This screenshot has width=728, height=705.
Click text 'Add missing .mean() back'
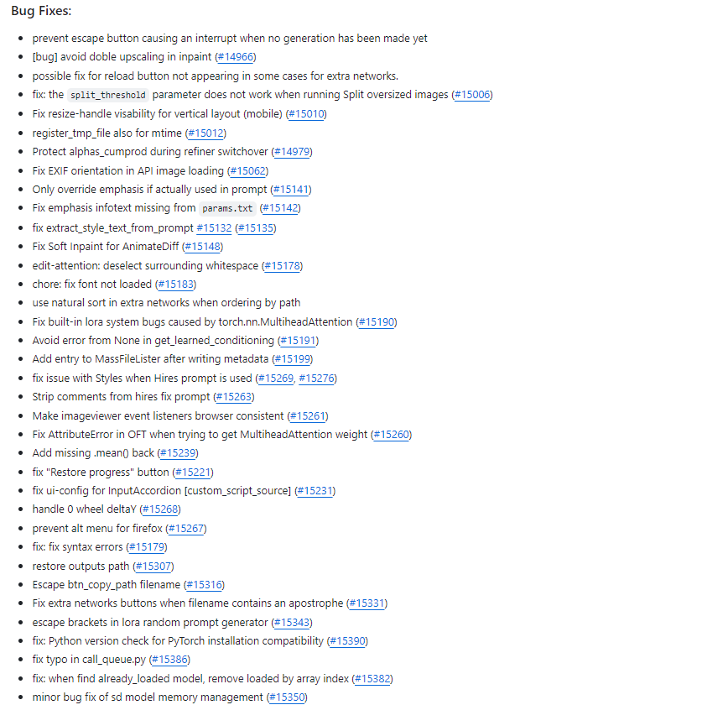coord(93,453)
